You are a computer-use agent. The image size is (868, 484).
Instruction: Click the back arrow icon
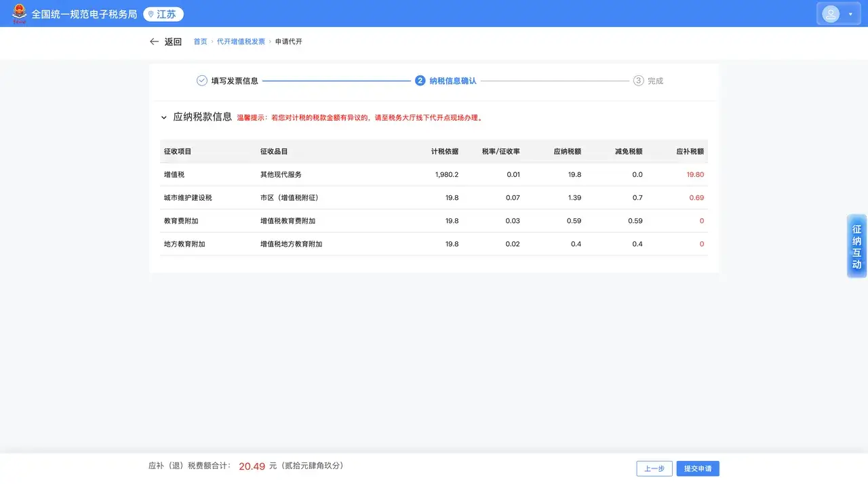154,41
